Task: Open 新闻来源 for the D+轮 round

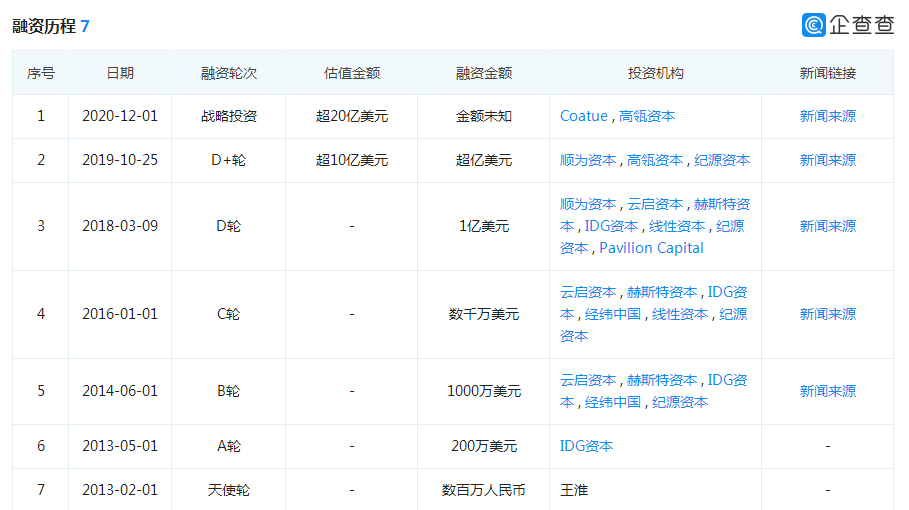Action: click(x=827, y=160)
